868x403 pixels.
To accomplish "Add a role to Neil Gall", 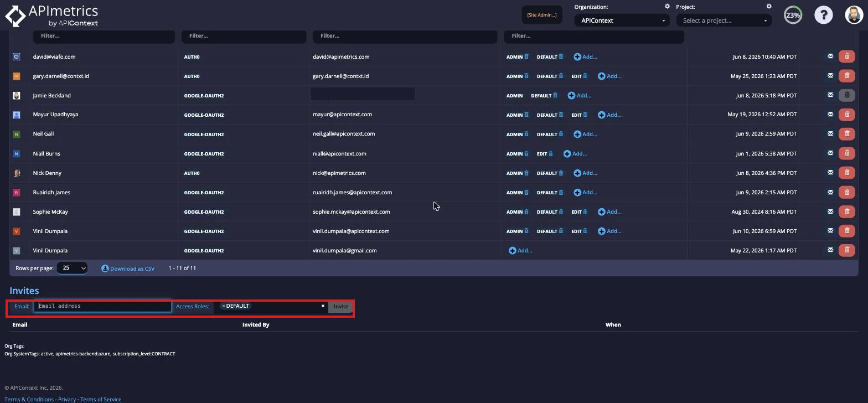I will coord(585,134).
